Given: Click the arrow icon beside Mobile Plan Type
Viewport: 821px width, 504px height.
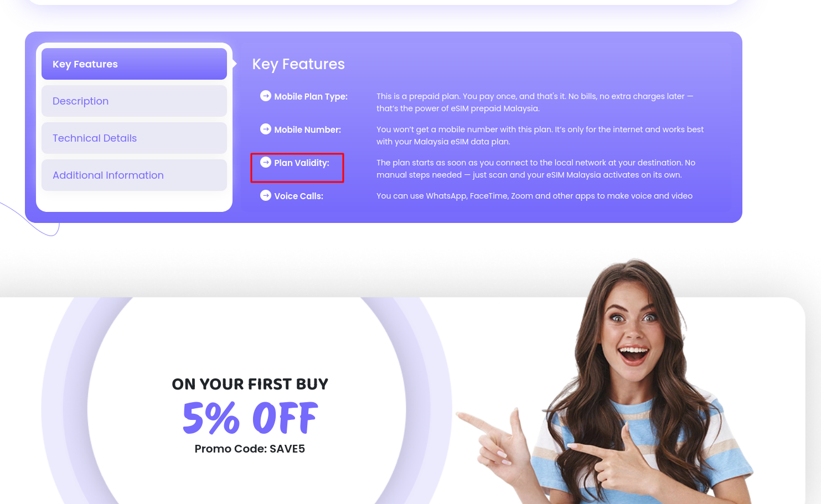Looking at the screenshot, I should click(266, 96).
